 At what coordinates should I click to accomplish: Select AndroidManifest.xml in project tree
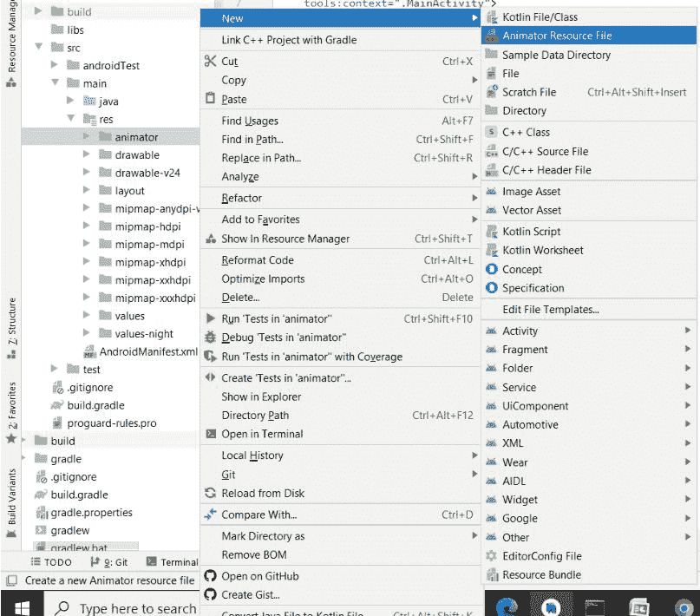tap(148, 352)
